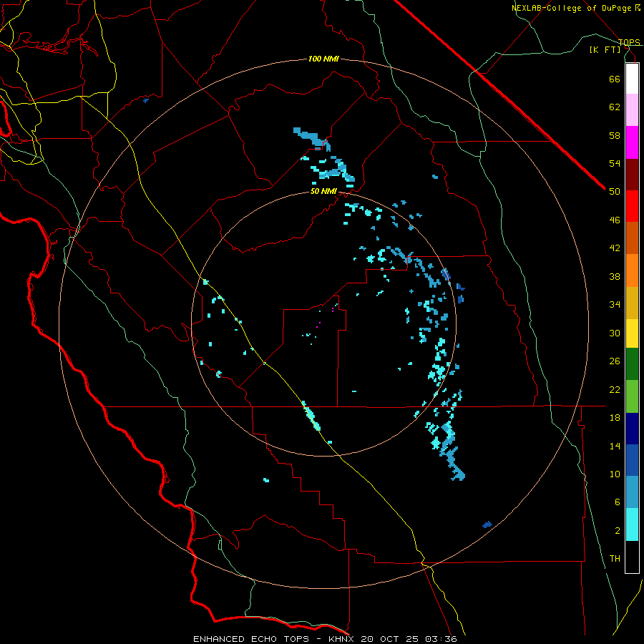Click the dark orange swatch between 46 and 42
This screenshot has width=644, height=644.
[x=632, y=238]
